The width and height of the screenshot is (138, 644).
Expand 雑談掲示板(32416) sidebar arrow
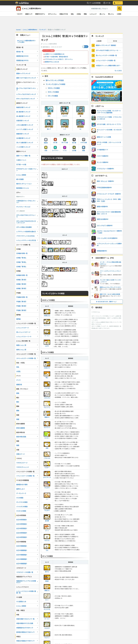38,56
